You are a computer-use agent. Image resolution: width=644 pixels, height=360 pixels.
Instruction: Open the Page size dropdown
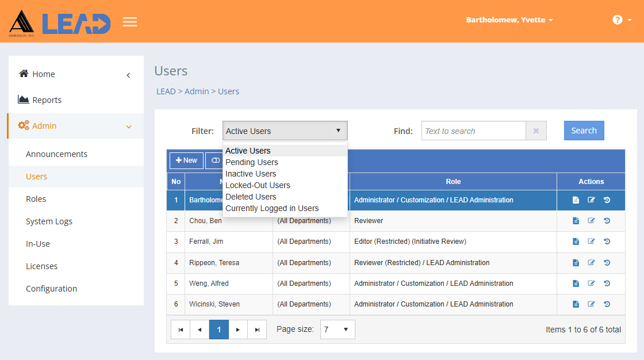coord(338,329)
